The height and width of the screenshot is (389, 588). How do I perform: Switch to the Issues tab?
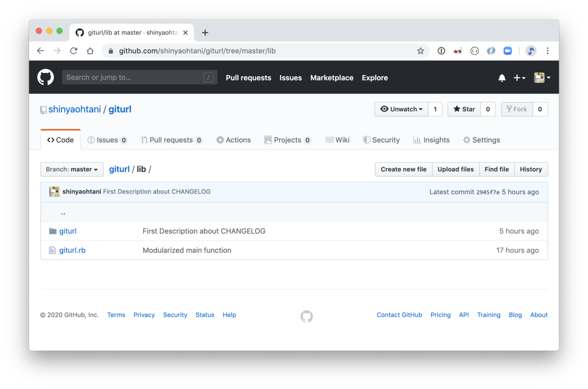(x=108, y=140)
